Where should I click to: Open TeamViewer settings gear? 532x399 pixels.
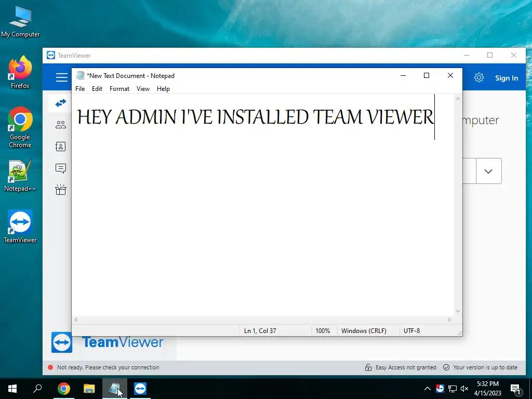[x=478, y=78]
